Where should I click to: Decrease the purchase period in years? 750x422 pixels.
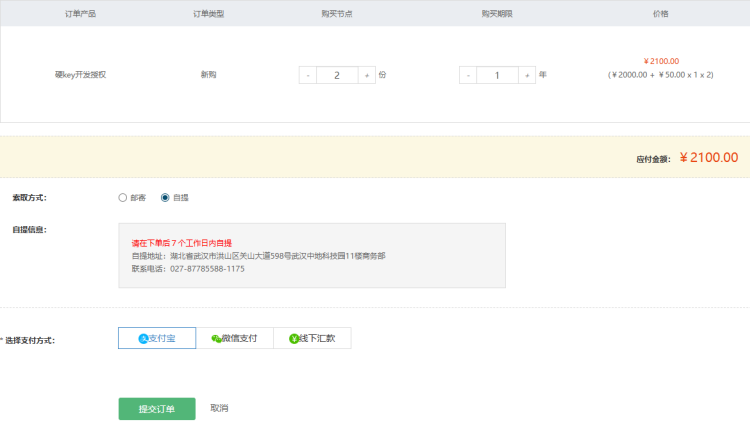click(468, 75)
